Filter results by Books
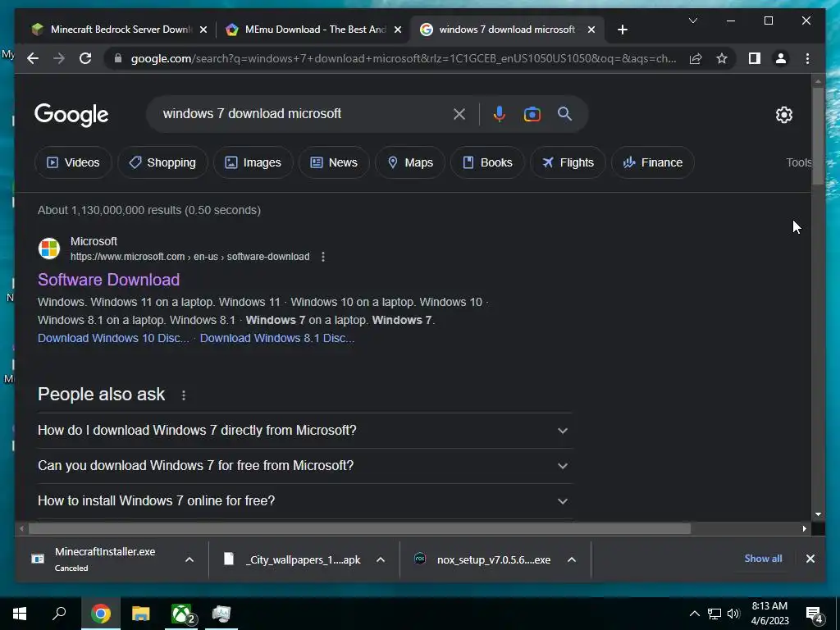The image size is (840, 630). pyautogui.click(x=487, y=162)
